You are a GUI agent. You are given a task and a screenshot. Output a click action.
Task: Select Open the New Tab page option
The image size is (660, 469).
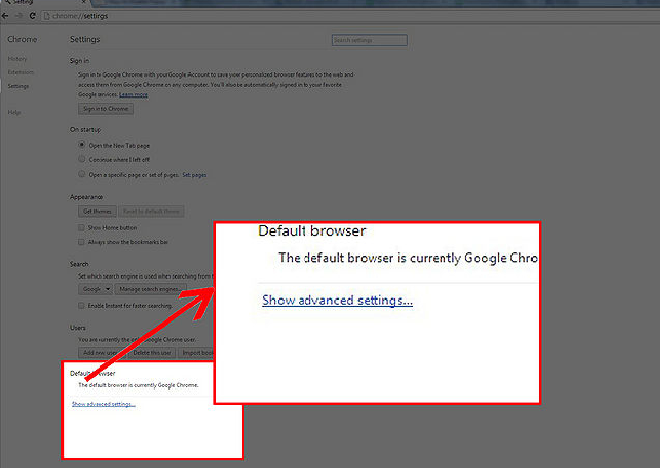pos(82,145)
